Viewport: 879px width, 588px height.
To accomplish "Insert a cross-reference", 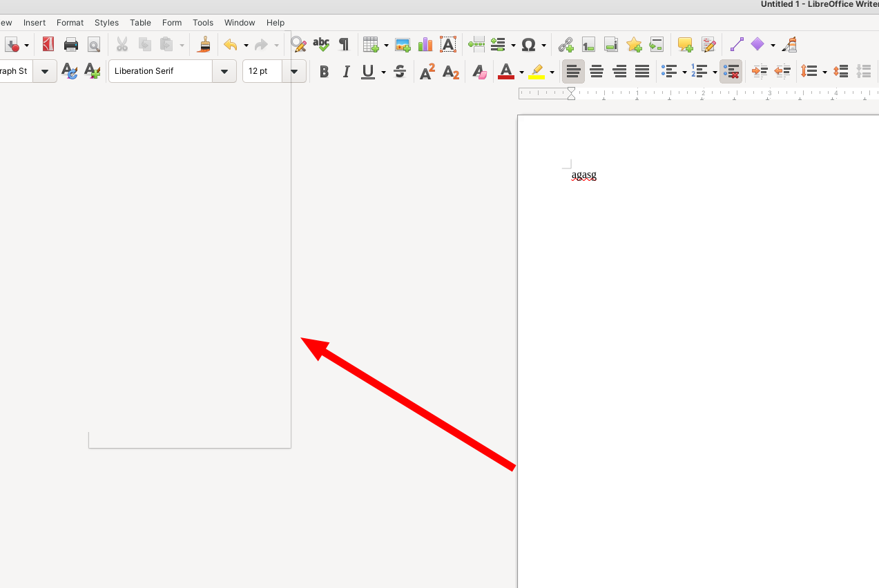I will tap(657, 45).
